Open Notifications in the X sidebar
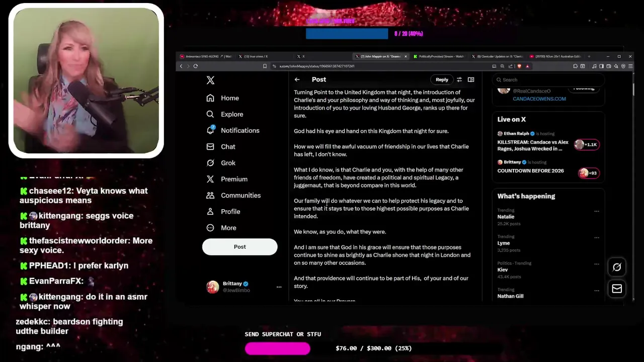644x362 pixels. (232, 130)
